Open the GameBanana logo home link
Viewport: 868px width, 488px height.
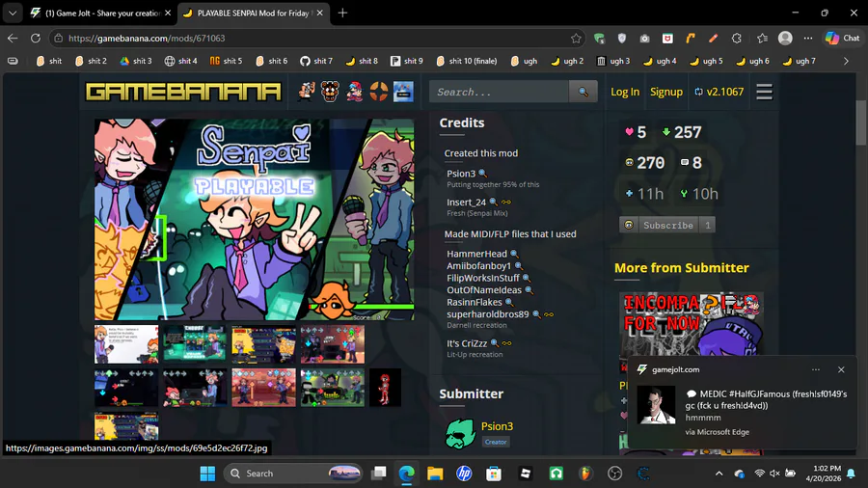tap(183, 92)
